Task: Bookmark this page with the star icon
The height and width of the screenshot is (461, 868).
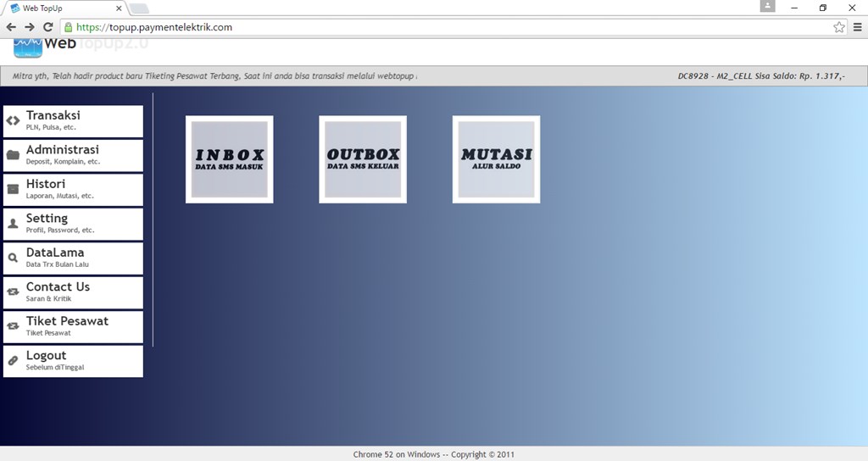Action: (x=838, y=27)
